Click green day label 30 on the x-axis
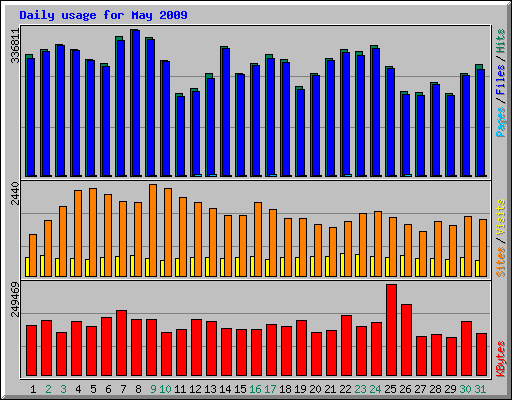512x400 pixels. 465,389
